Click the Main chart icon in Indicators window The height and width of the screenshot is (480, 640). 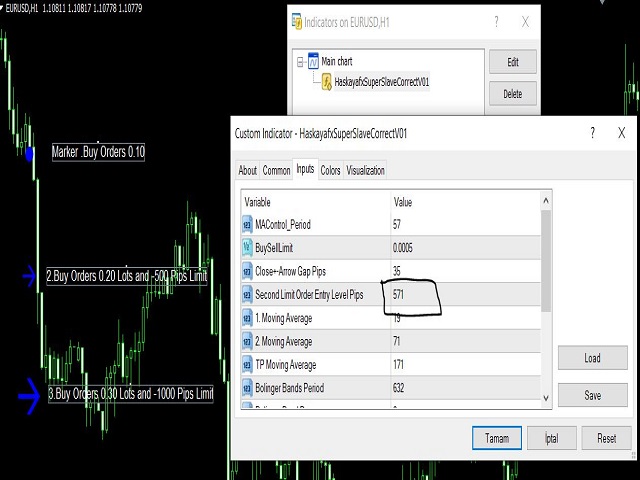(x=313, y=61)
